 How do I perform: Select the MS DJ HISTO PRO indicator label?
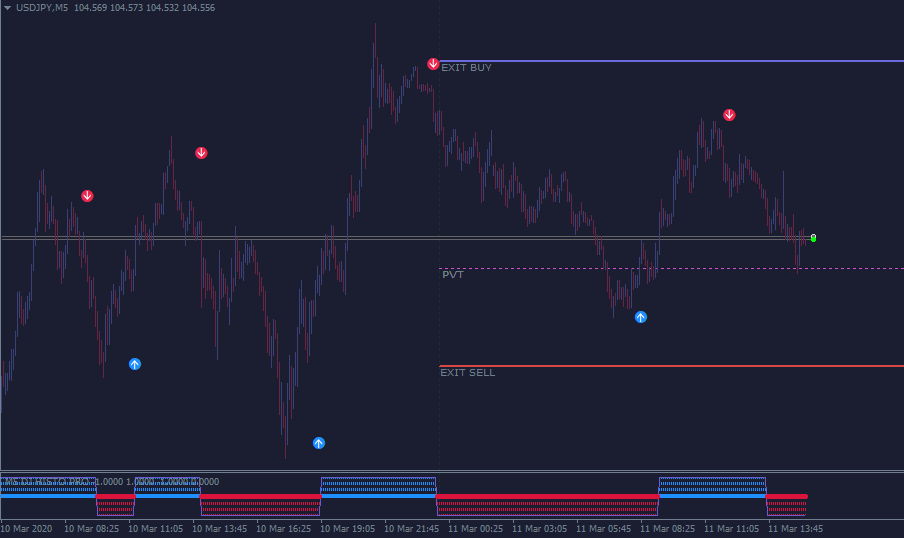(x=48, y=482)
